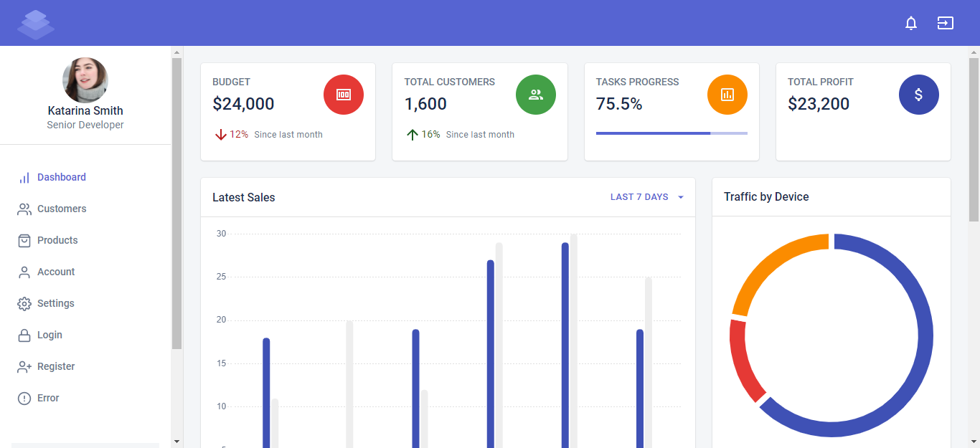
Task: Click the Error warning icon in sidebar
Action: coord(24,398)
